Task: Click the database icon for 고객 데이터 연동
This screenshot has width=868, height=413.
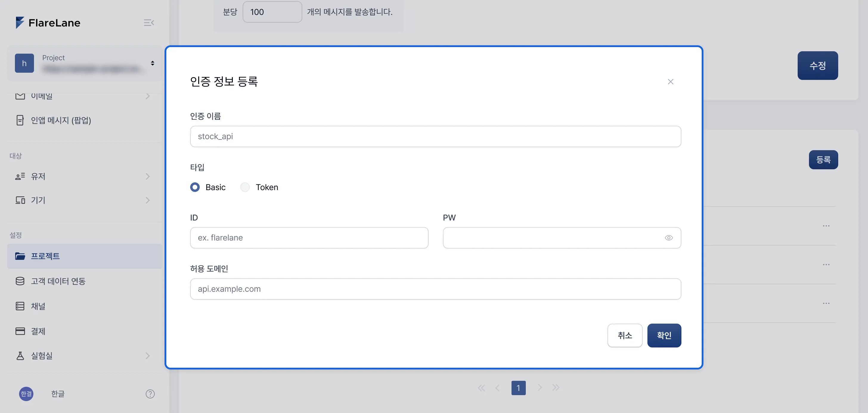Action: click(20, 281)
